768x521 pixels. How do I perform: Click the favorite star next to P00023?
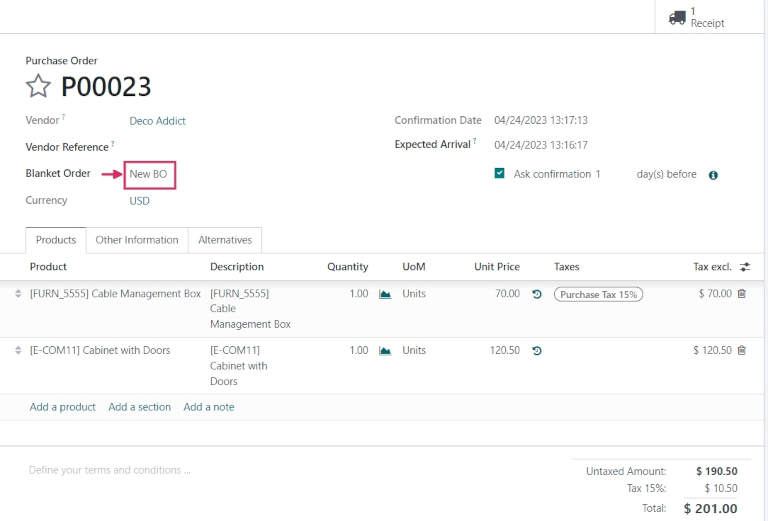[38, 87]
